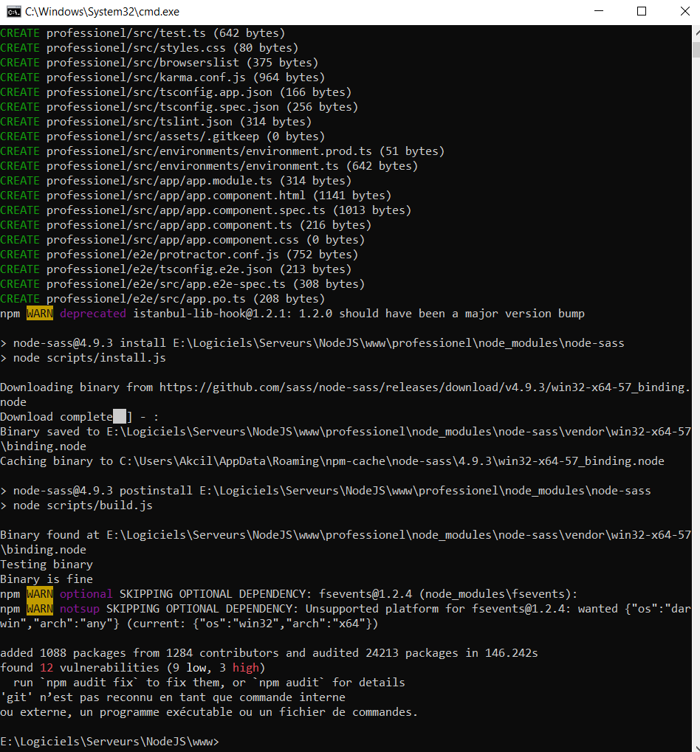Click the app.module.ts CREATE line
Viewport: 700px width, 752px height.
coord(176,181)
